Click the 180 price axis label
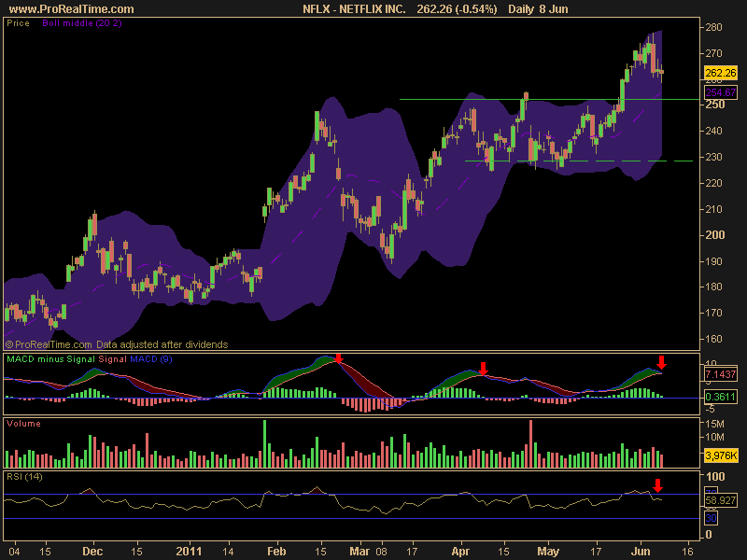The height and width of the screenshot is (560, 747). click(713, 287)
